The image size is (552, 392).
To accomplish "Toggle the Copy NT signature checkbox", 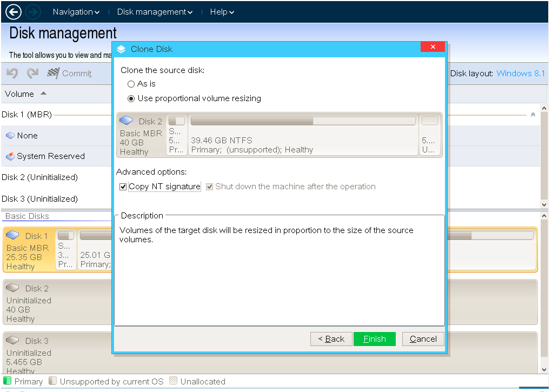I will coord(123,187).
